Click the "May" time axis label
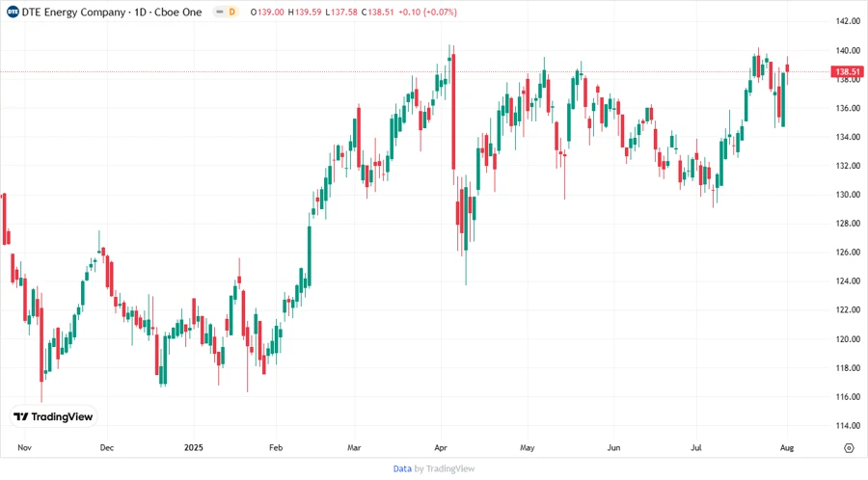The width and height of the screenshot is (868, 480). pyautogui.click(x=527, y=447)
